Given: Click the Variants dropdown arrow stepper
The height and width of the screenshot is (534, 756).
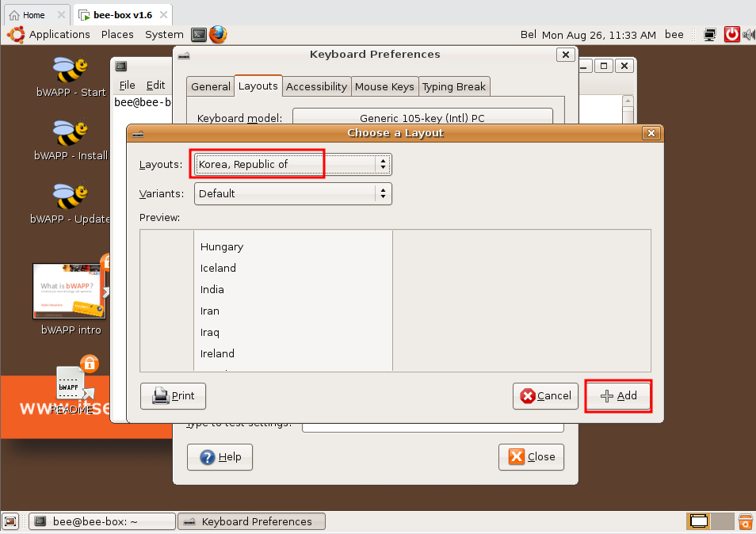Looking at the screenshot, I should 383,194.
